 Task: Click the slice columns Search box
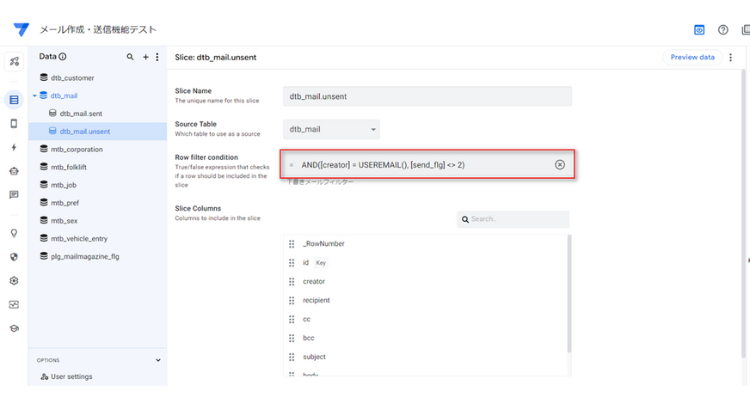pos(513,219)
